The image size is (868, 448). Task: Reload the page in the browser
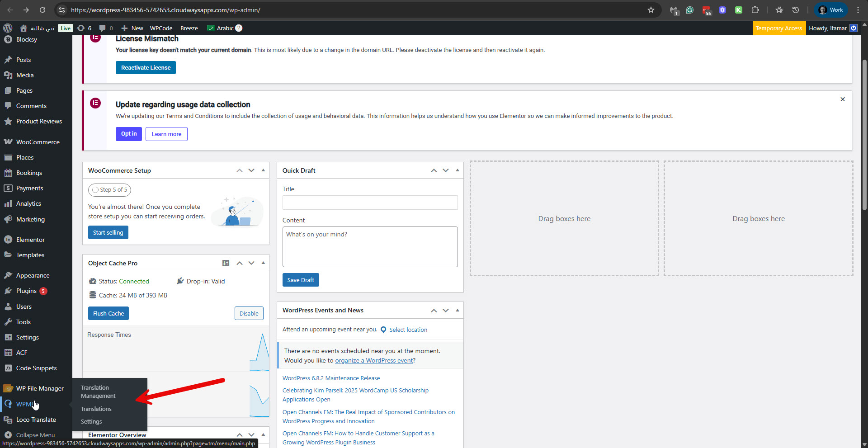pyautogui.click(x=42, y=10)
